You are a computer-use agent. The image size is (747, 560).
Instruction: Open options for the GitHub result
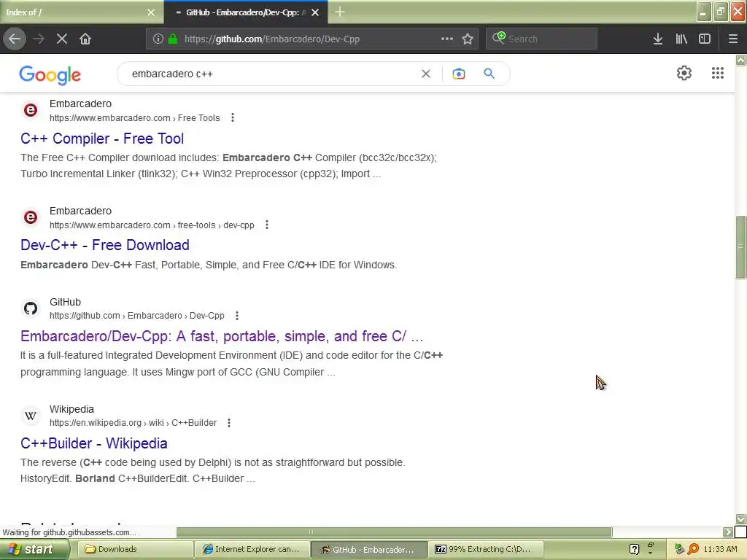[x=237, y=316]
